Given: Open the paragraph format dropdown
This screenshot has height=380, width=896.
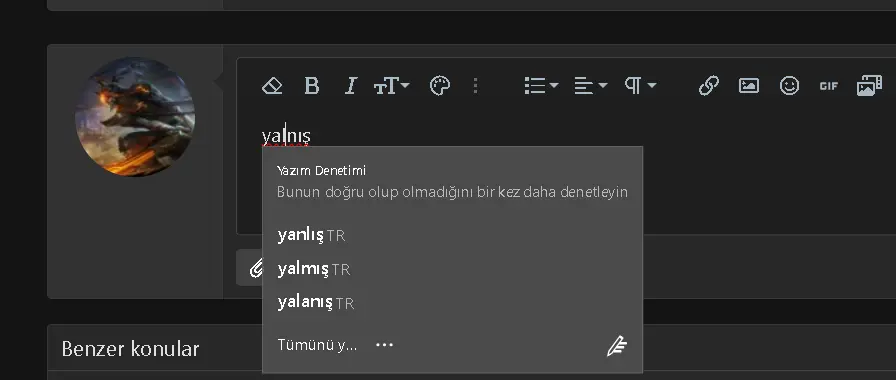Looking at the screenshot, I should coord(640,86).
